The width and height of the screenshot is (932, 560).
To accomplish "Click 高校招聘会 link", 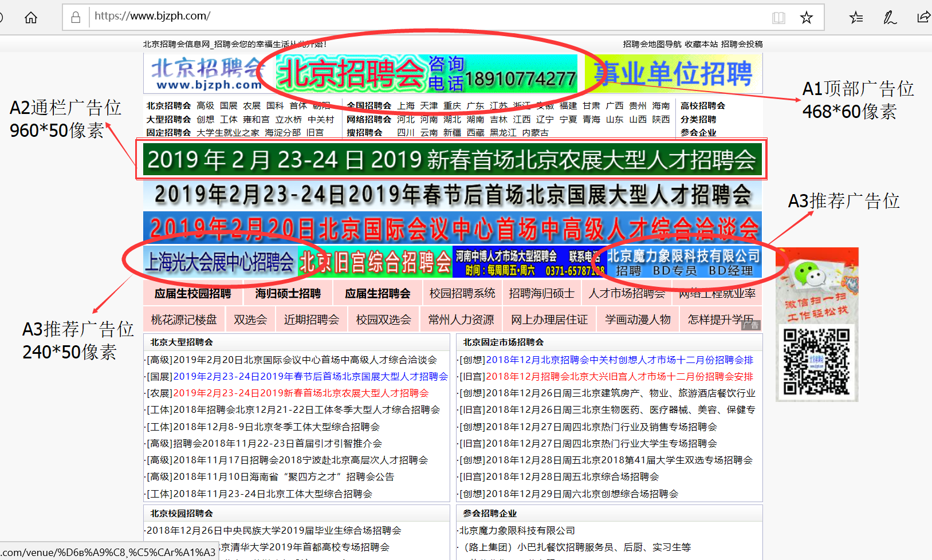I will point(703,106).
